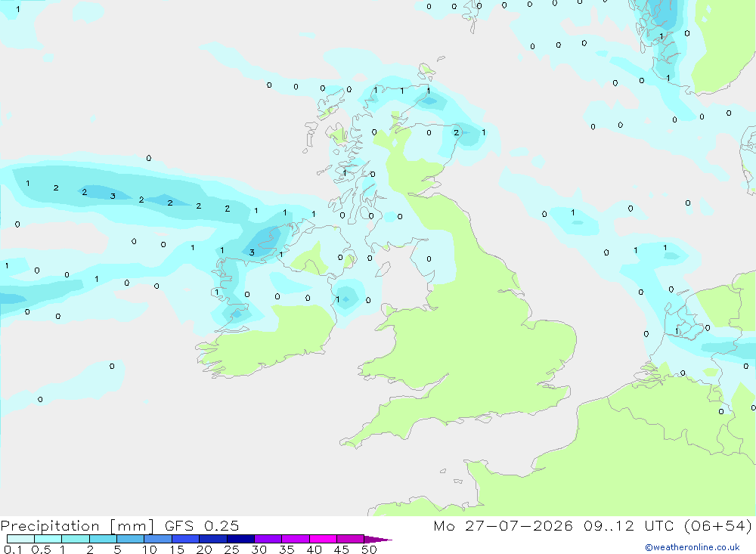Click the 'Mo 27-07-2026' date text
756x554 pixels.
[503, 526]
